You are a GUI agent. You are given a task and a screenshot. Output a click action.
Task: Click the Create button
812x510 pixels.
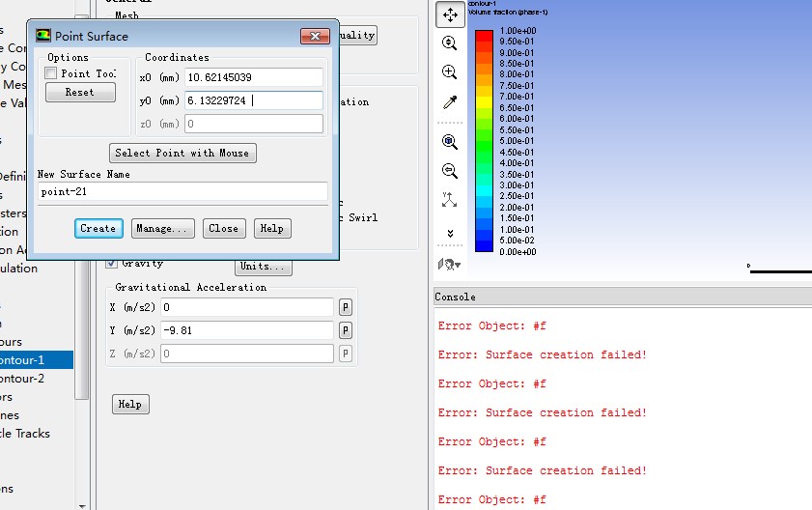click(x=98, y=229)
